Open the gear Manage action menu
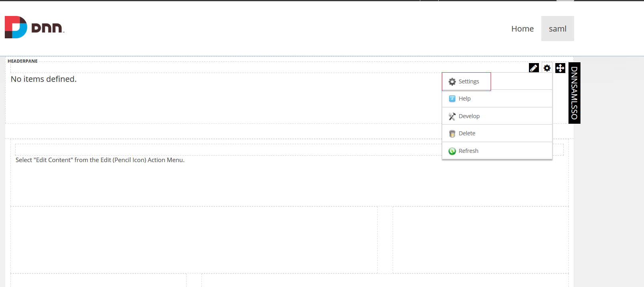The image size is (644, 287). pyautogui.click(x=547, y=68)
